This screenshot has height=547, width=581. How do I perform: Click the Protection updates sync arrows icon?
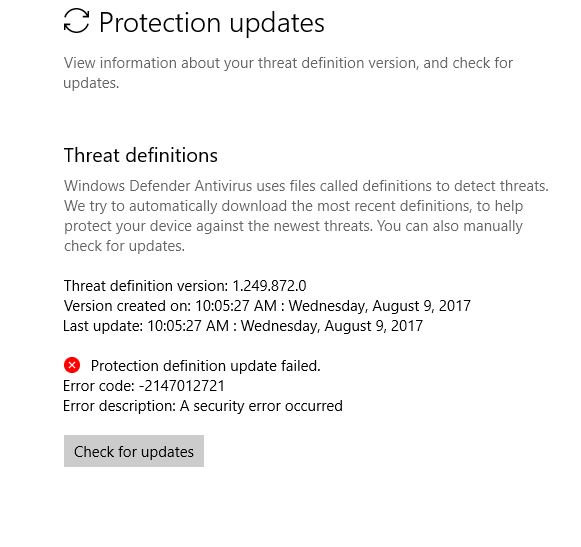[76, 21]
